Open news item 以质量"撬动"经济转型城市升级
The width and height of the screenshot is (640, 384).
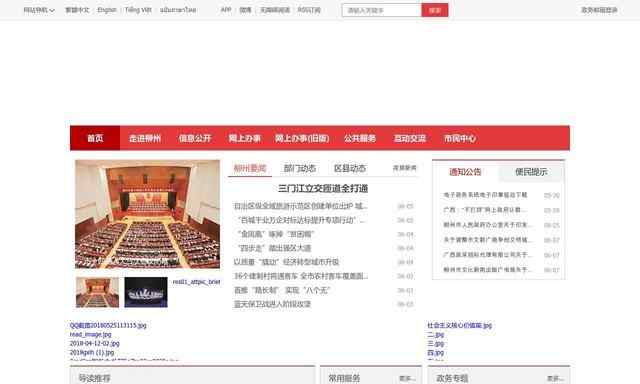click(286, 262)
